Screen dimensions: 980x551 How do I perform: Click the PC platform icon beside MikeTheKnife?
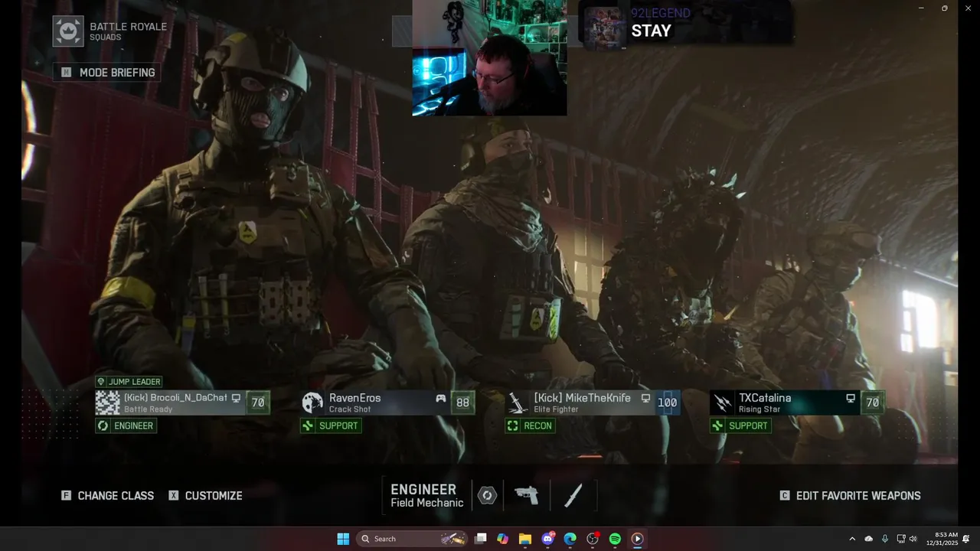(645, 399)
